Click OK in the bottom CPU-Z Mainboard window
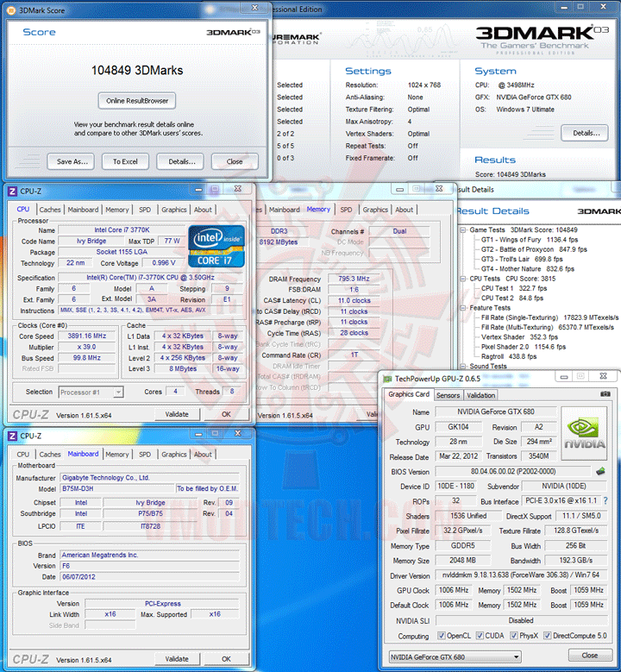The width and height of the screenshot is (621, 672). pyautogui.click(x=226, y=659)
